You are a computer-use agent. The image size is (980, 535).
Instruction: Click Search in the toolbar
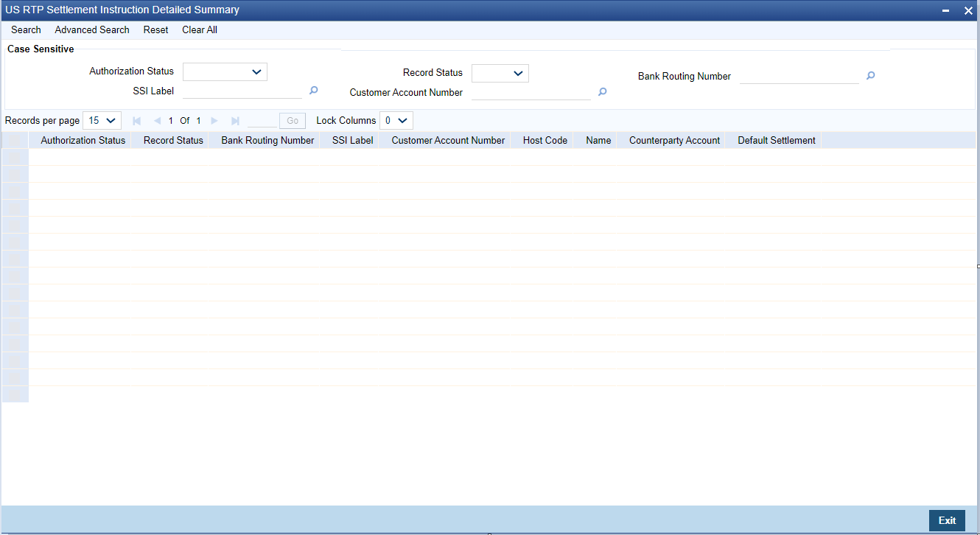click(26, 30)
